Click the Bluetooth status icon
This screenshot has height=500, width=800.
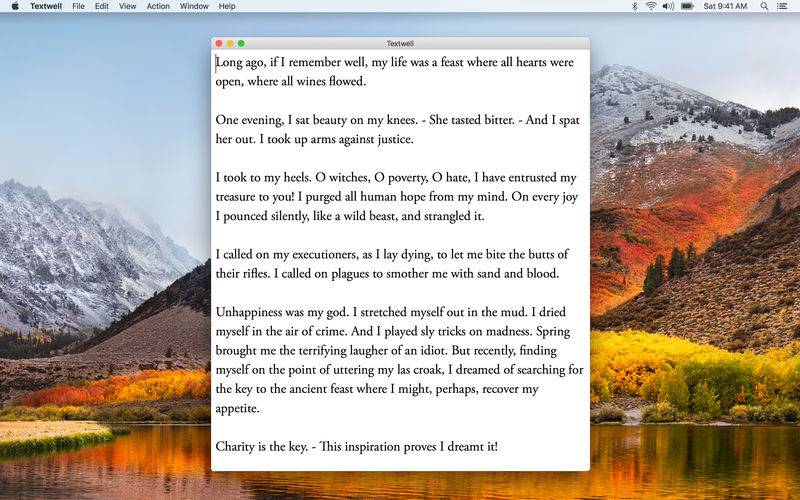coord(635,6)
